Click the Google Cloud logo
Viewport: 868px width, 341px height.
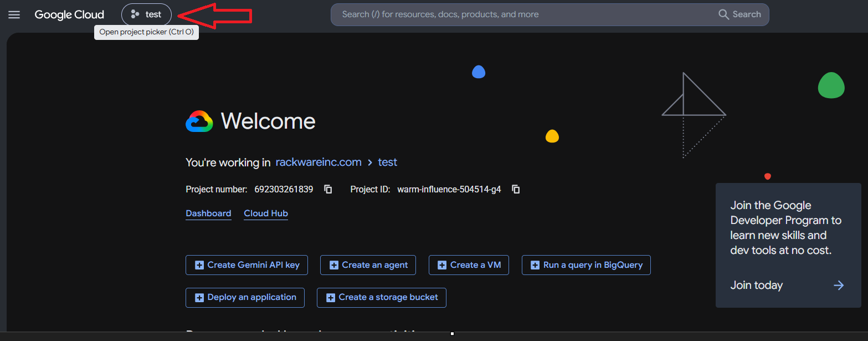tap(69, 14)
